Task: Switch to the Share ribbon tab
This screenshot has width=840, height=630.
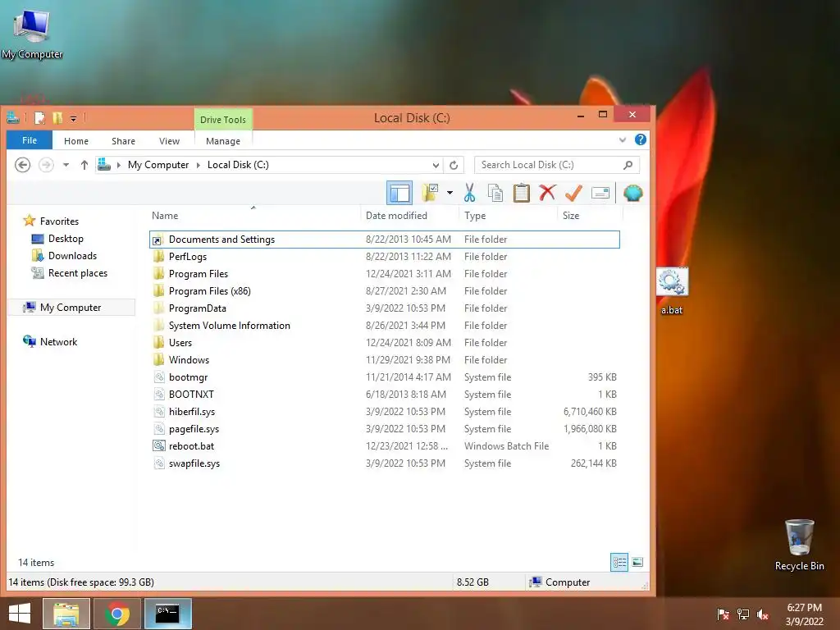Action: 123,141
